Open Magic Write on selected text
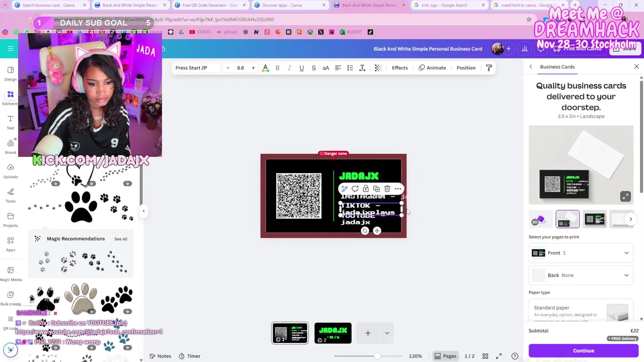The width and height of the screenshot is (644, 362). [x=344, y=189]
